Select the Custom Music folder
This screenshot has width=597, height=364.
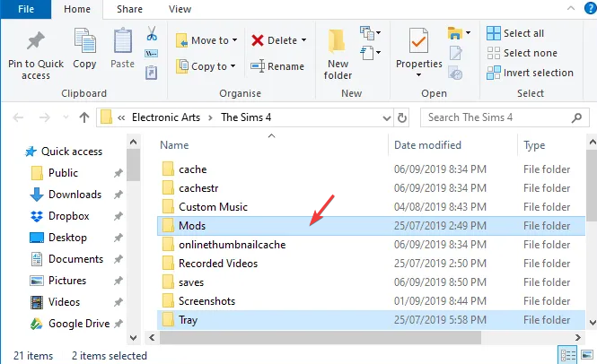(x=371, y=207)
